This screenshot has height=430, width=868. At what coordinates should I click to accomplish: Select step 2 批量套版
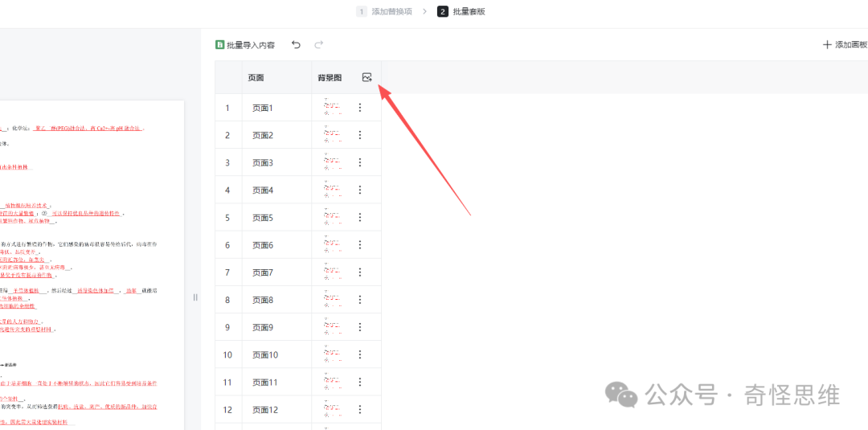tap(461, 11)
